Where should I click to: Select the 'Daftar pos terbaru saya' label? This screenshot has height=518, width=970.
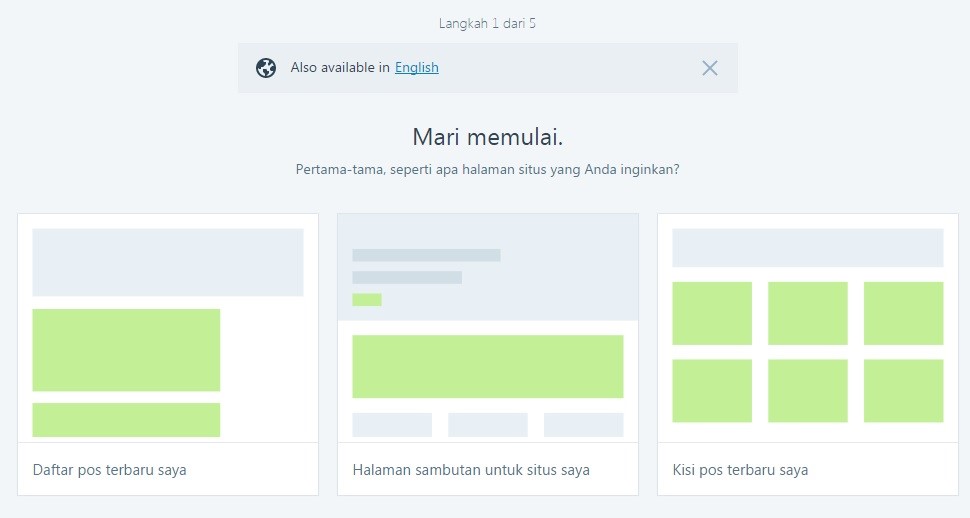pyautogui.click(x=110, y=469)
